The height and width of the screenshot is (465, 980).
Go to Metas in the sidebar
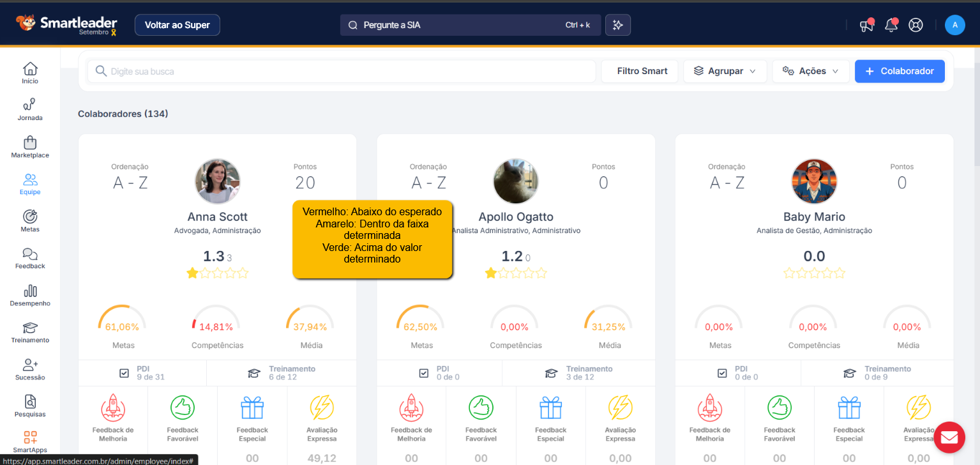coord(30,221)
